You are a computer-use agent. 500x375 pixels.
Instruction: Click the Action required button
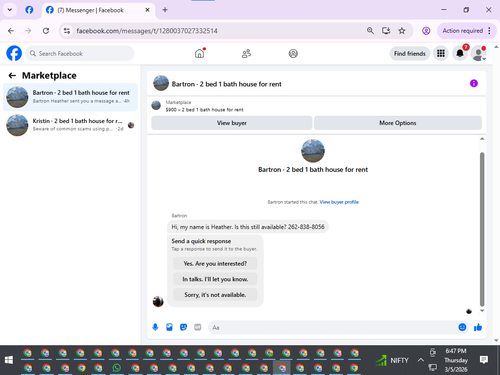click(463, 31)
